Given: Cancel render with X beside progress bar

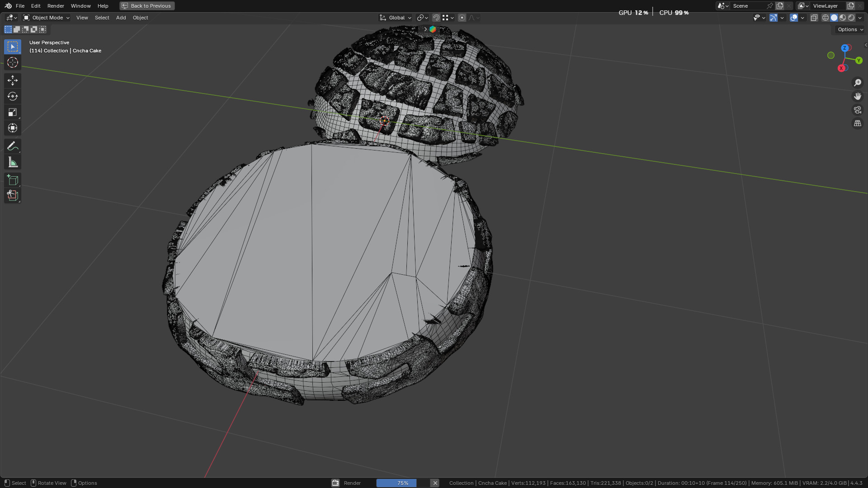Looking at the screenshot, I should click(435, 483).
